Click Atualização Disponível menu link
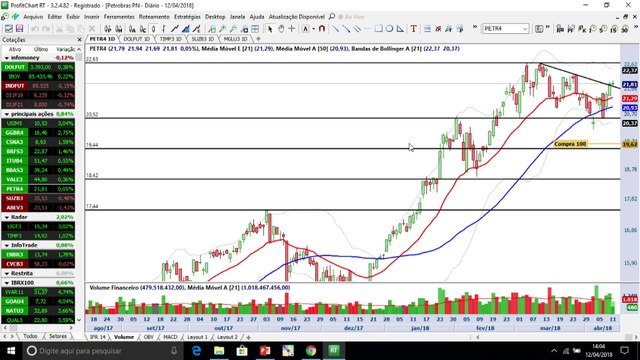This screenshot has width=640, height=360. (297, 17)
